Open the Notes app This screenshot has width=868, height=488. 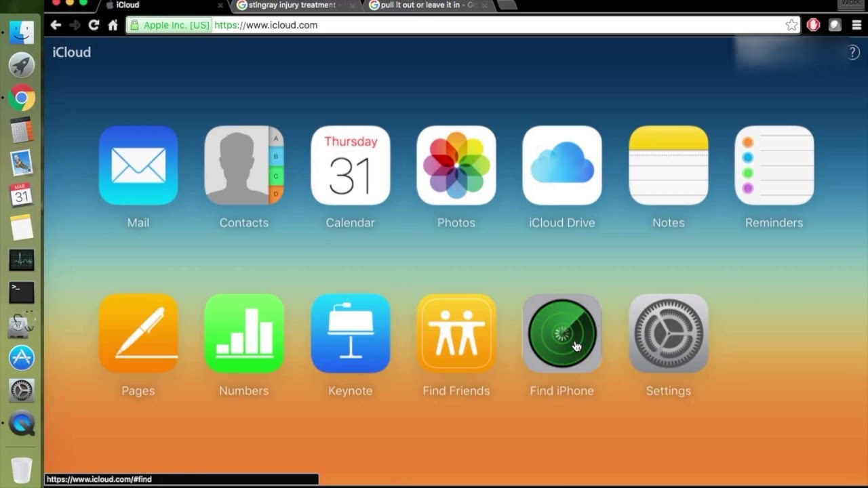(668, 165)
